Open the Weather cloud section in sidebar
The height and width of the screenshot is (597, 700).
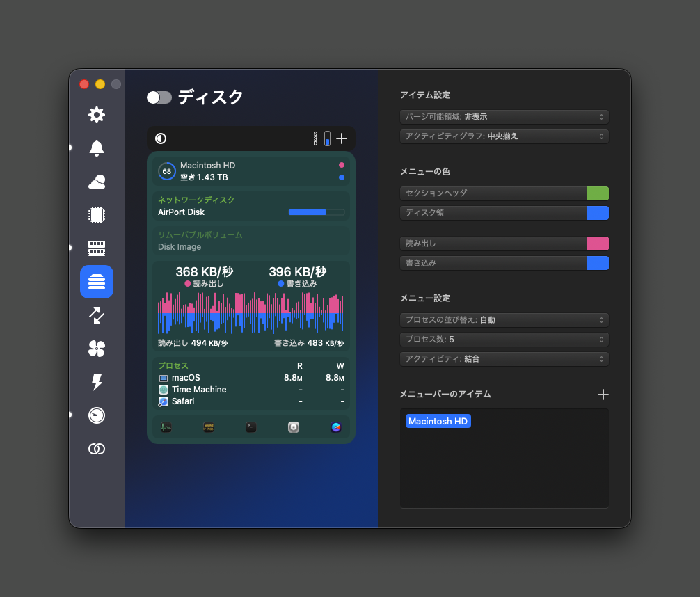pos(97,182)
